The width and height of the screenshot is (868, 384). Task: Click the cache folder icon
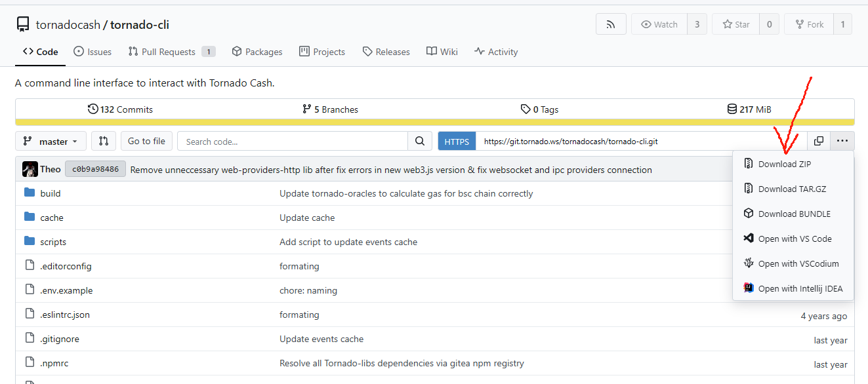[x=29, y=217]
